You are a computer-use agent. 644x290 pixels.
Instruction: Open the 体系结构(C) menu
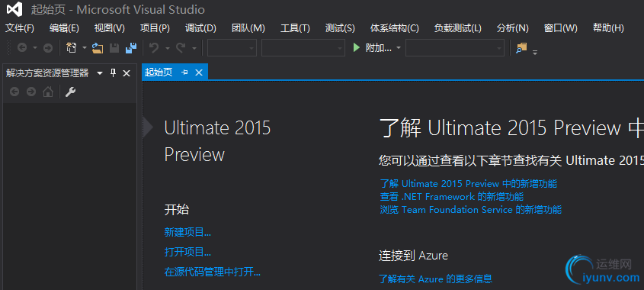(x=394, y=28)
